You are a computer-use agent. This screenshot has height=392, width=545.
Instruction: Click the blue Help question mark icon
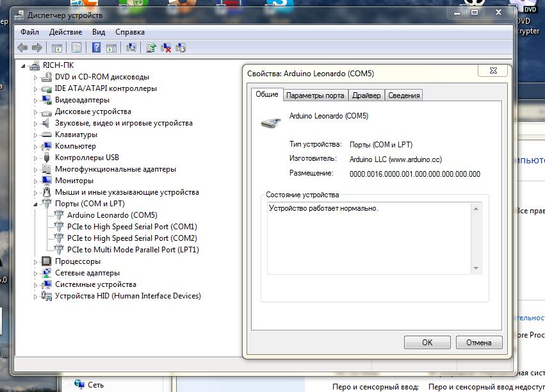[x=96, y=47]
